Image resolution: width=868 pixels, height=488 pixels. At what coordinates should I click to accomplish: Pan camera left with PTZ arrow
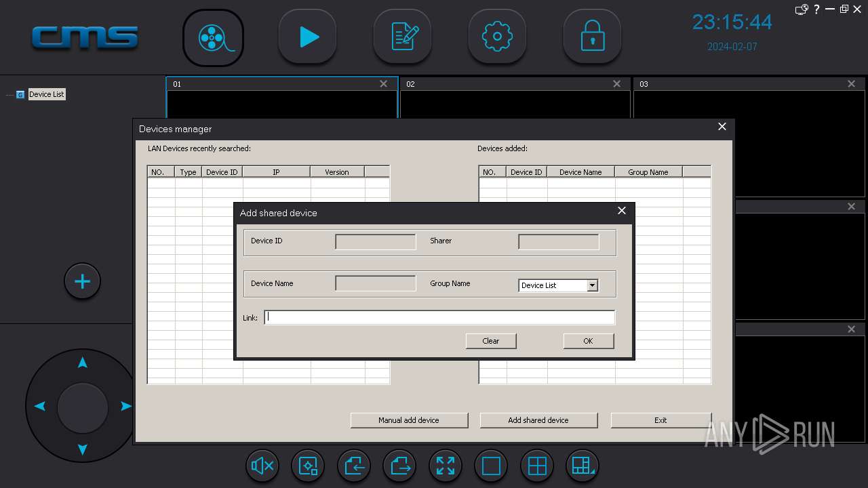[40, 406]
